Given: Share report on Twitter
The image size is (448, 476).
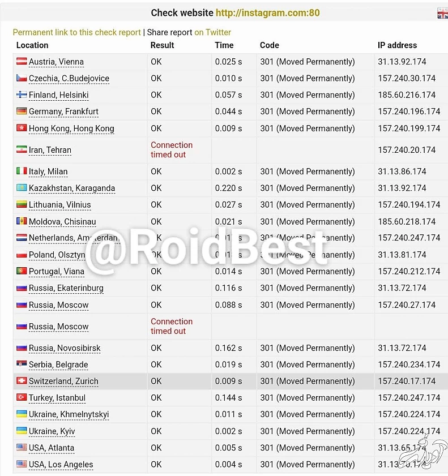Looking at the screenshot, I should pyautogui.click(x=212, y=32).
